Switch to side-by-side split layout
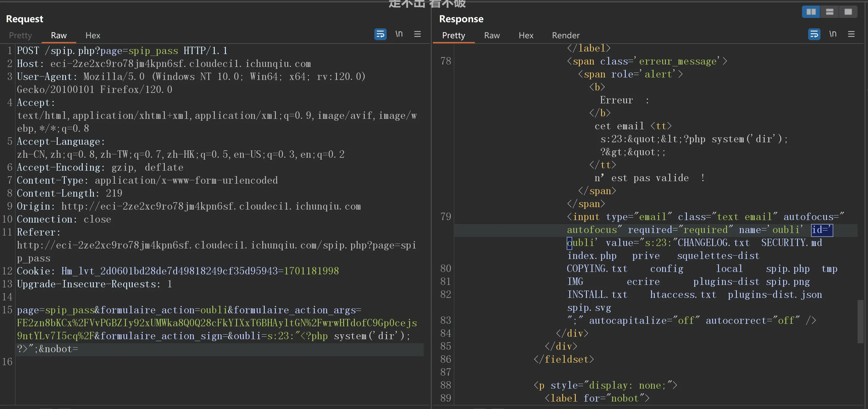868x409 pixels. click(811, 12)
